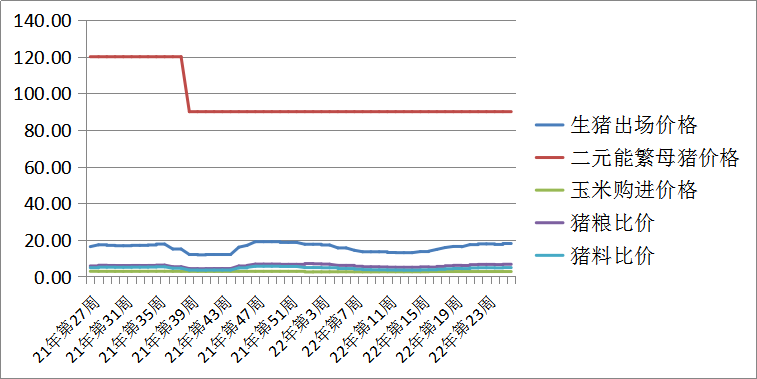Click the red line's steep drop segment
Viewport: 757px width, 379px height.
coord(185,84)
